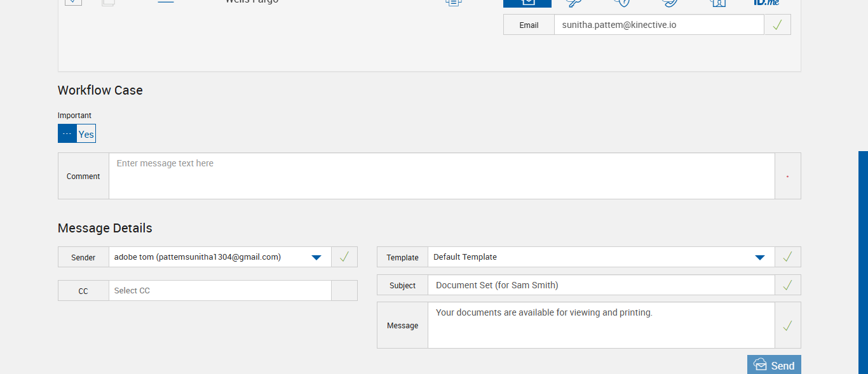The width and height of the screenshot is (868, 374).
Task: Open the Sender dropdown arrow
Action: [316, 257]
